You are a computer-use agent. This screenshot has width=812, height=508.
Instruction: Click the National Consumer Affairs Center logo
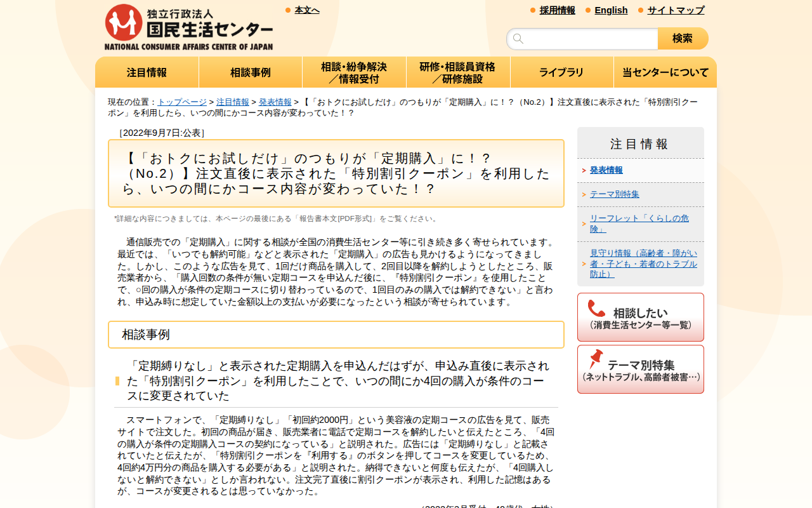coord(189,27)
